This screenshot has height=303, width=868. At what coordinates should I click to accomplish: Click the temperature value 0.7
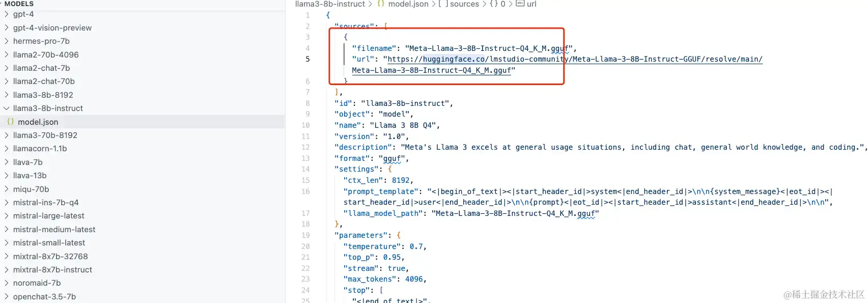tap(416, 246)
